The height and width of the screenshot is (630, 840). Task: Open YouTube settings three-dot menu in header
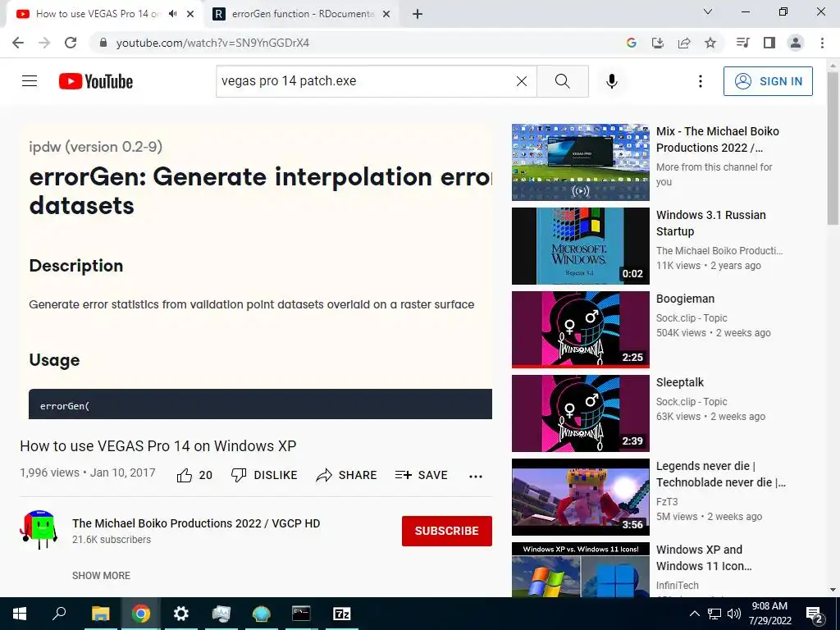(701, 81)
